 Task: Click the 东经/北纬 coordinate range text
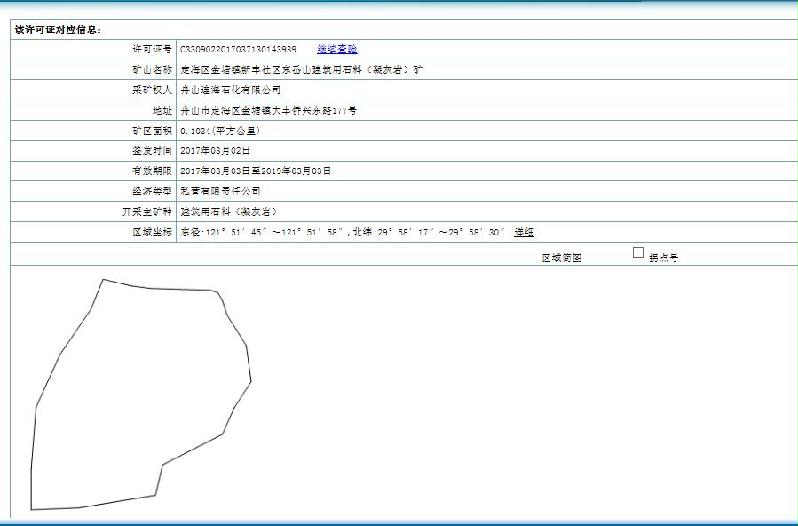point(343,232)
